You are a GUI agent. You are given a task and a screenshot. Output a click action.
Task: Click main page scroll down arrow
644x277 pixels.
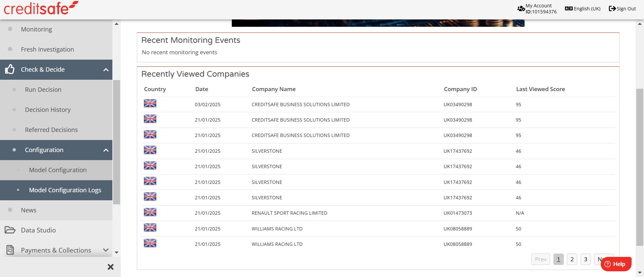tap(640, 273)
